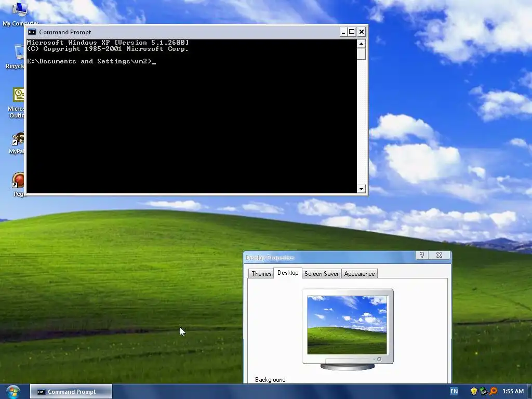Click the safely remove hardware tray icon
Screen dimensions: 532x399
point(484,391)
